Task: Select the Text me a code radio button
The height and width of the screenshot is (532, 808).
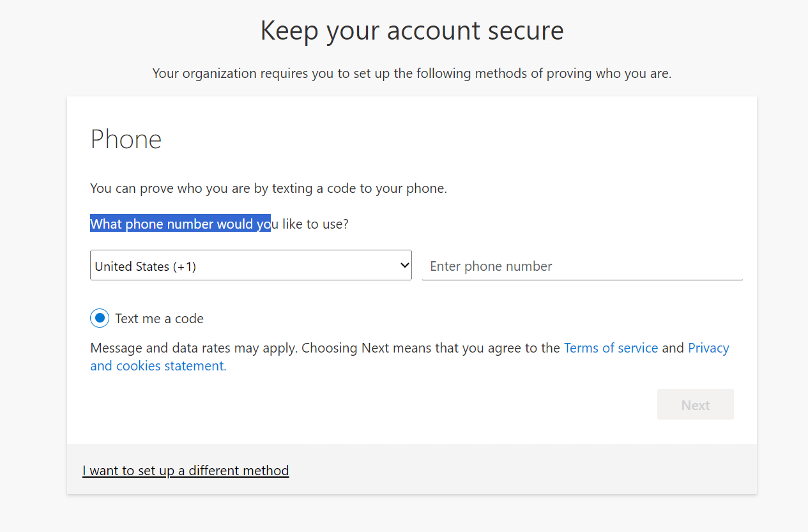Action: [100, 317]
